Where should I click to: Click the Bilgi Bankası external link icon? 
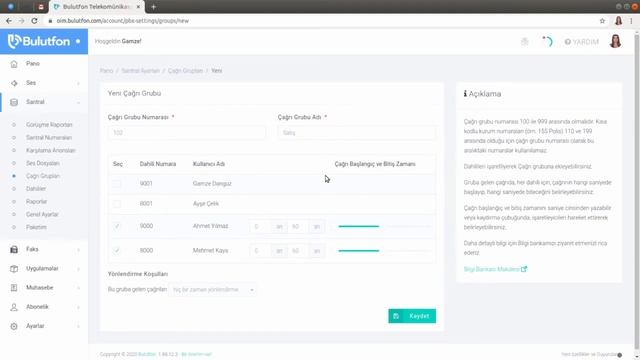coord(524,269)
